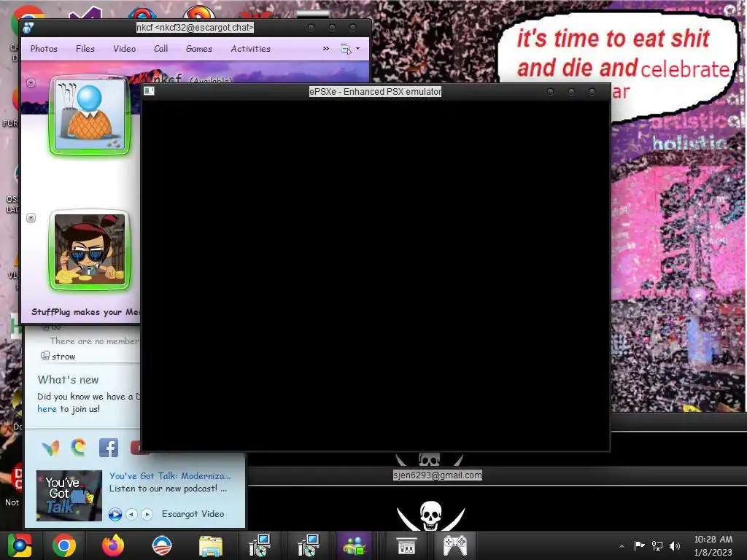Viewport: 747px width, 560px height.
Task: Open the Facebook icon in messenger
Action: tap(109, 448)
